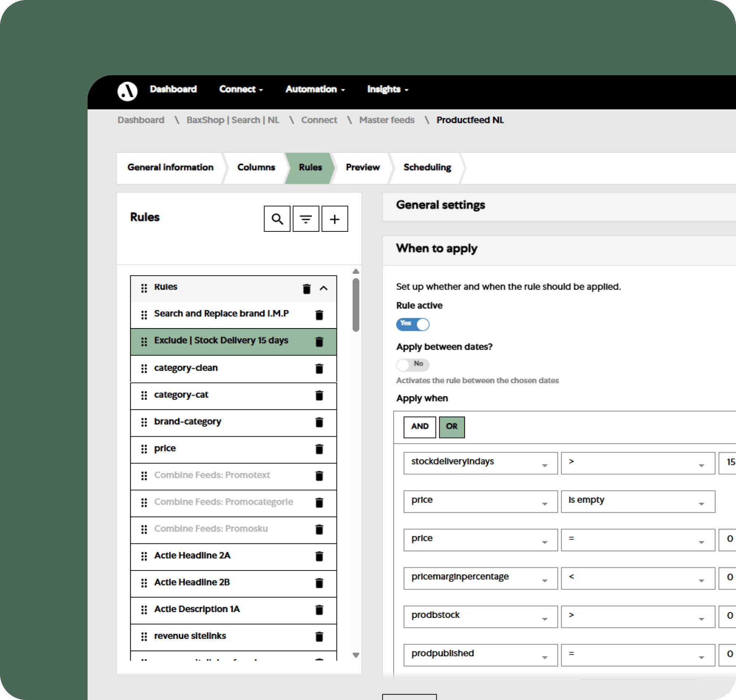Delete the price rule
This screenshot has height=700, width=736.
click(319, 449)
